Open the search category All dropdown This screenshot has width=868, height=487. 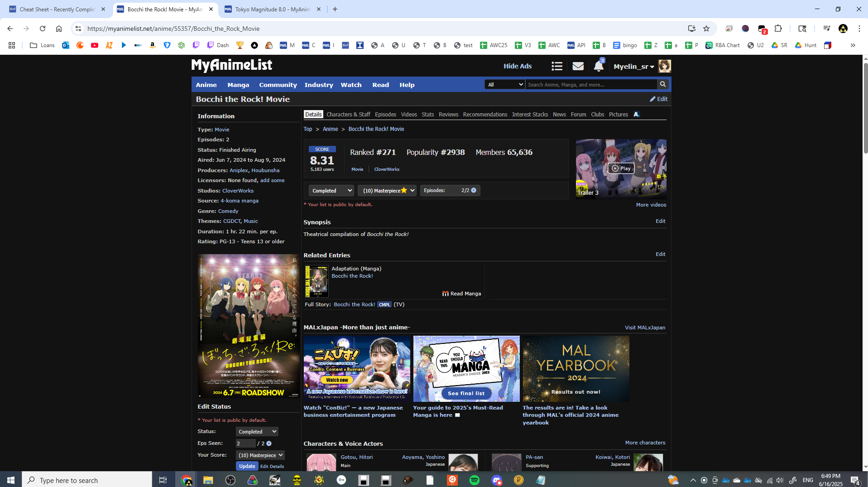click(504, 84)
